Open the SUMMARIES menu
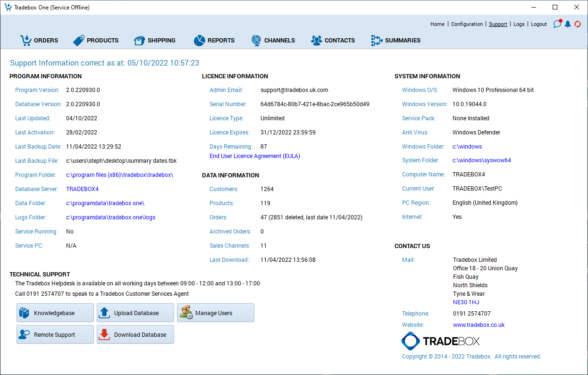588x375 pixels. coord(403,41)
